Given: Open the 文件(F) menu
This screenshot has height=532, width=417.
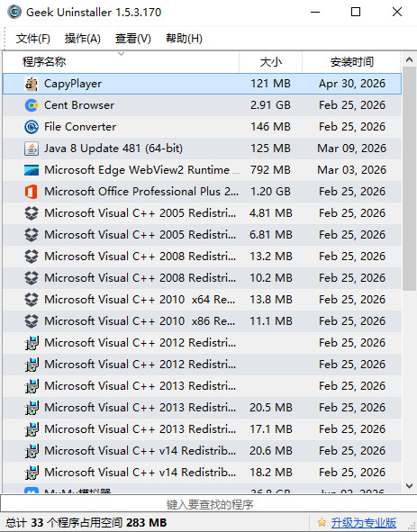Looking at the screenshot, I should click(x=33, y=39).
